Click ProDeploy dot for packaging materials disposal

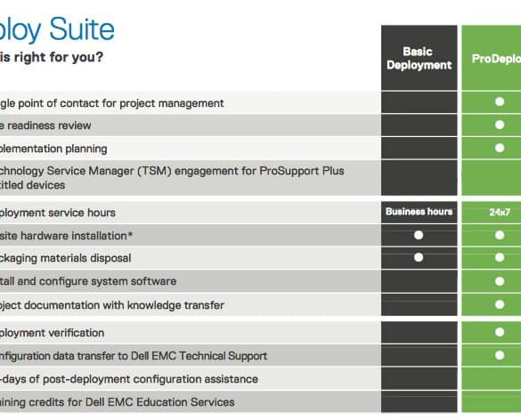(500, 257)
